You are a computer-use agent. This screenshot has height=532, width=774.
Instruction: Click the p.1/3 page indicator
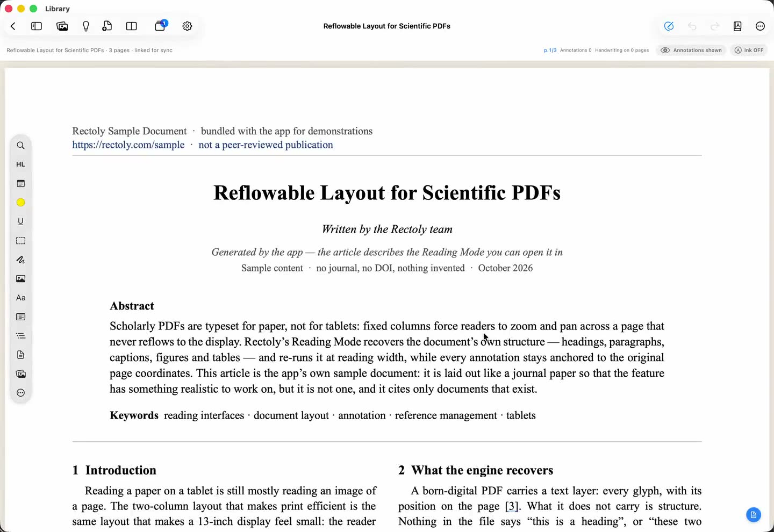pos(550,50)
